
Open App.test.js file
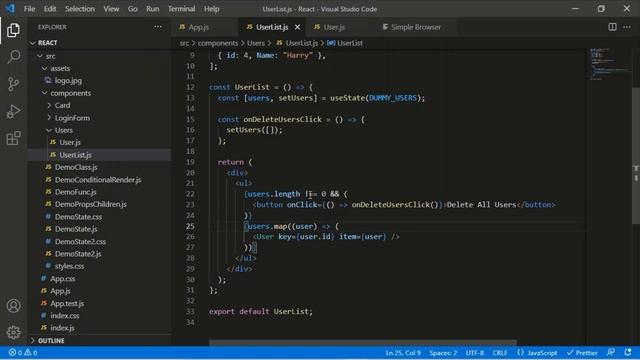point(99,303)
